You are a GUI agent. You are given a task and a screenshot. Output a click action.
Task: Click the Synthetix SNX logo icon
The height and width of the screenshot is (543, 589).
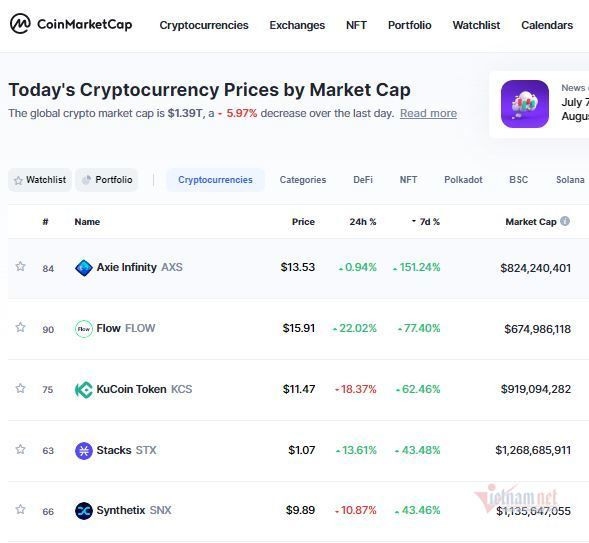point(84,511)
